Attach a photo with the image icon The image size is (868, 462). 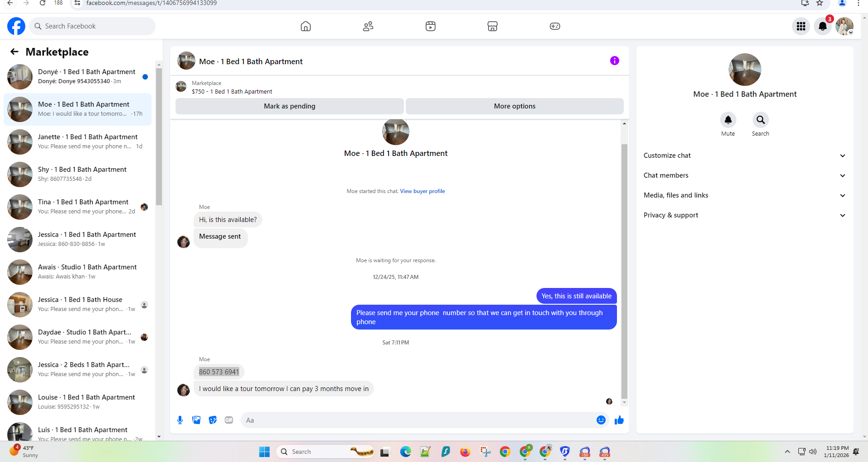click(x=196, y=420)
